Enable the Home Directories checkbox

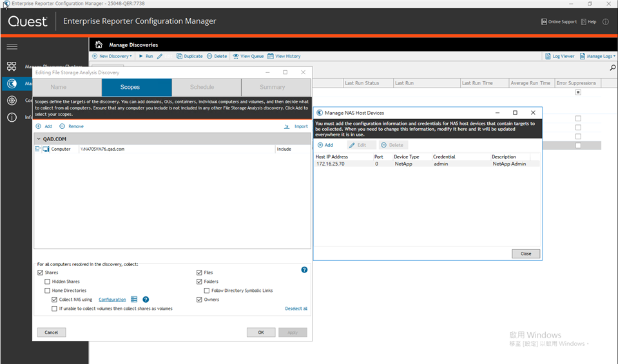47,291
